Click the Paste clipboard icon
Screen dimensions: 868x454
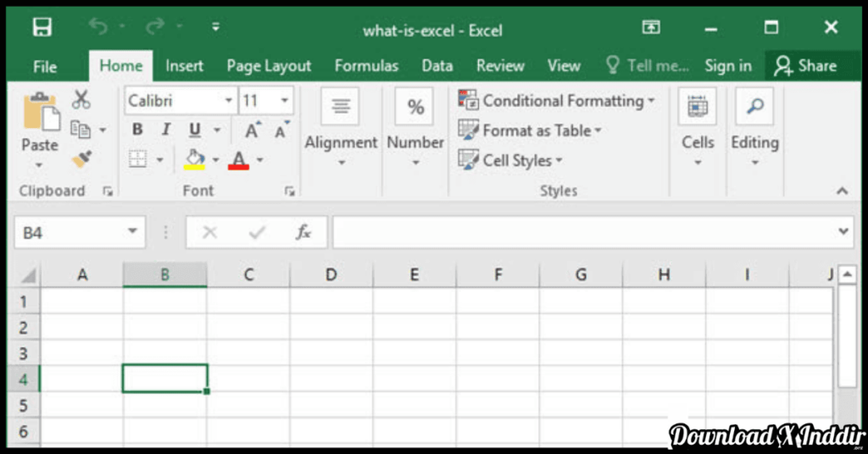(x=41, y=113)
